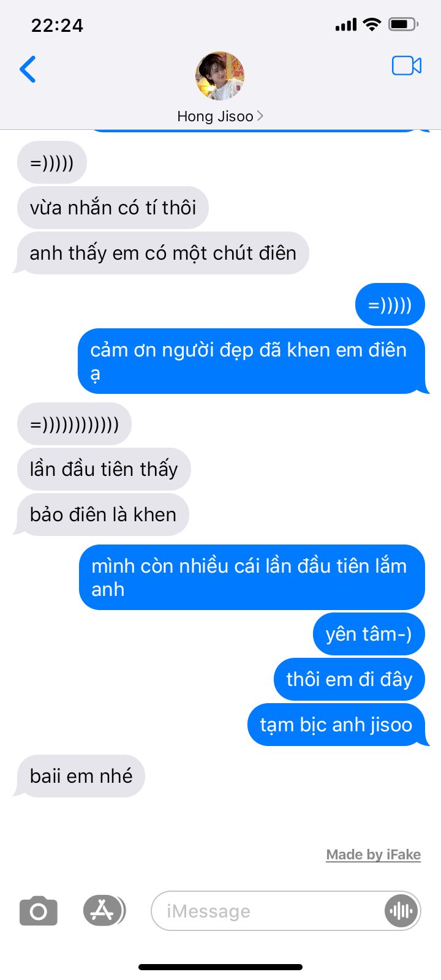The height and width of the screenshot is (980, 441).
Task: Focus the iMessage text field
Action: pyautogui.click(x=286, y=911)
